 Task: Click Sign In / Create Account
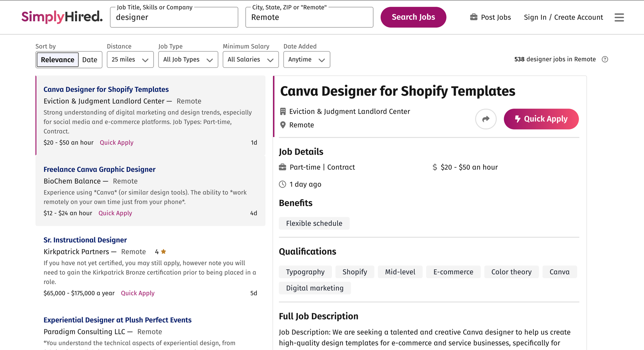pos(563,17)
